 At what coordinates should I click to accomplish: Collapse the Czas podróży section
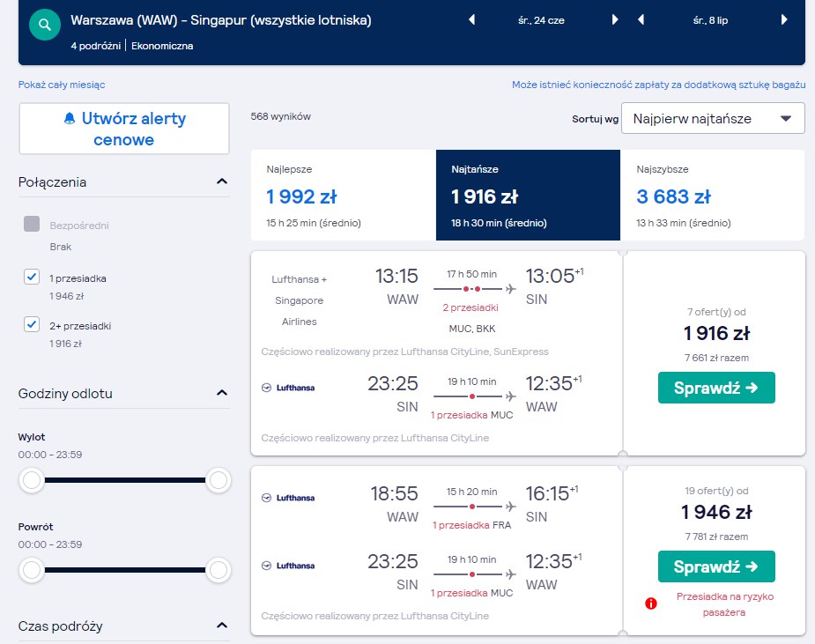coord(222,625)
